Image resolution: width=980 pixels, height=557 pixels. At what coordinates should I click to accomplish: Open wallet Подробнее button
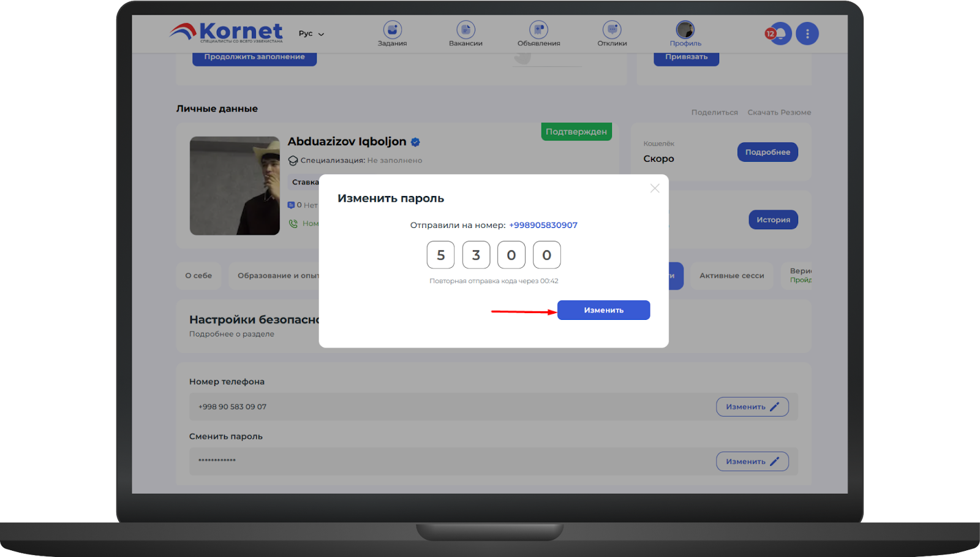coord(767,152)
